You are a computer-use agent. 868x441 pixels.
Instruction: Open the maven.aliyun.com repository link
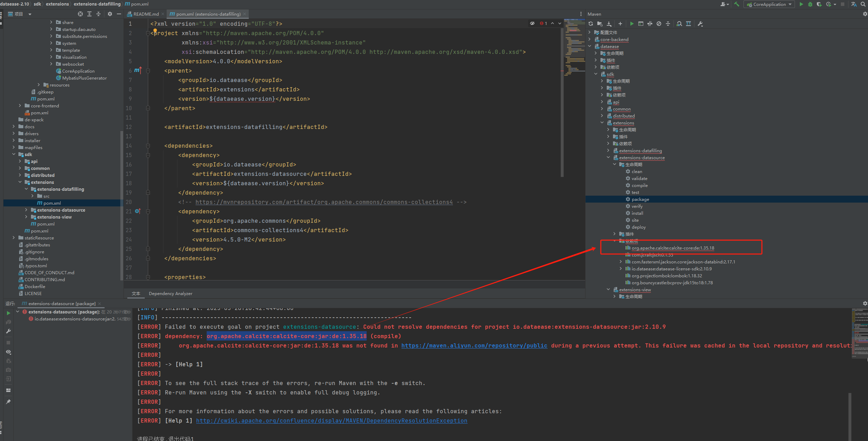click(x=474, y=345)
